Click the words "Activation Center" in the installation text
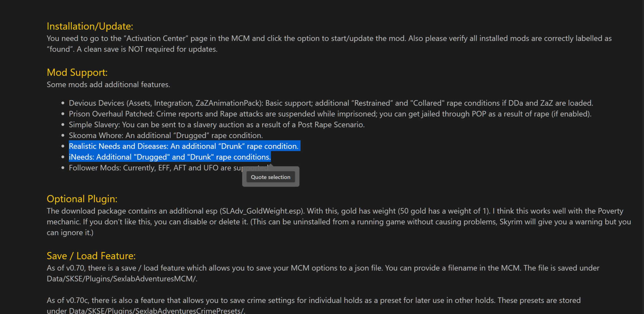644x314 pixels. (x=156, y=39)
